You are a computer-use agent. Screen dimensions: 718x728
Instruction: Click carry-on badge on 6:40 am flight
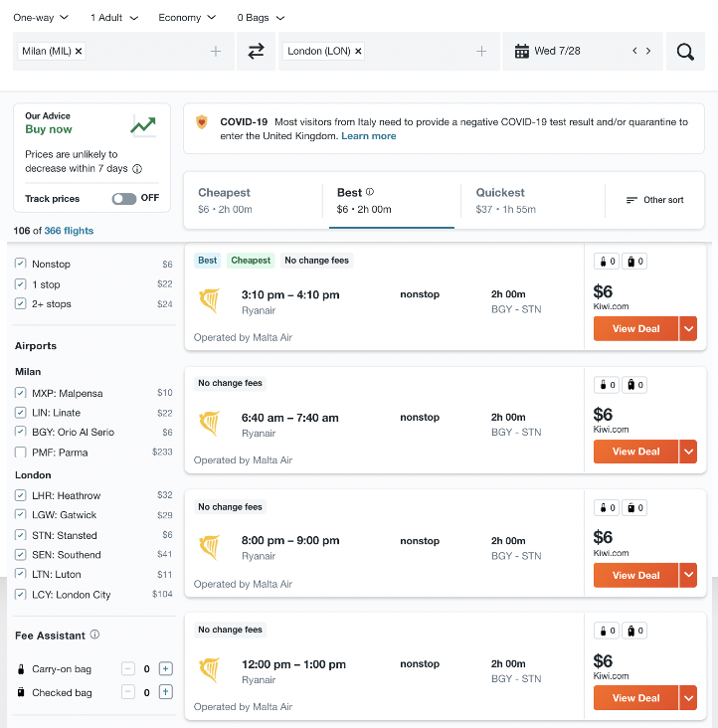pos(607,385)
